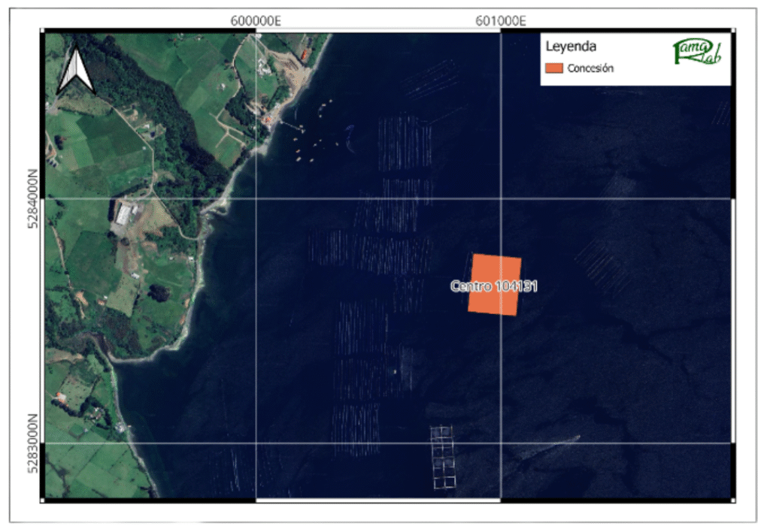Click the 601000E coordinate label
Viewport: 770px width, 532px height.
pyautogui.click(x=500, y=22)
